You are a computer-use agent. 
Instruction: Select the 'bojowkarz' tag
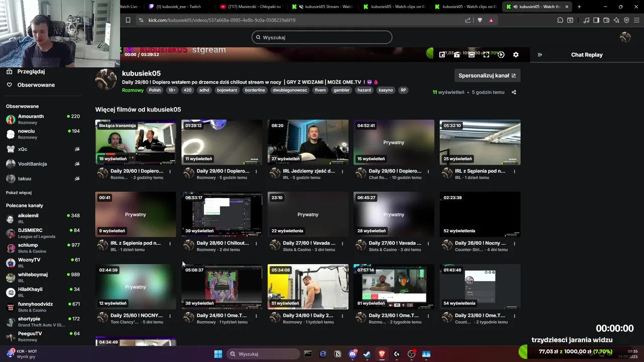tap(227, 90)
